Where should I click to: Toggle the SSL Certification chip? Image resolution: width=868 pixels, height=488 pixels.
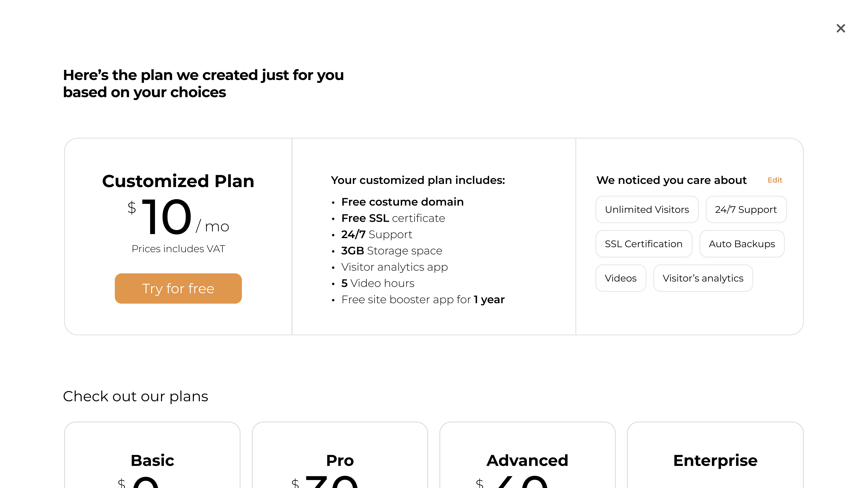643,244
